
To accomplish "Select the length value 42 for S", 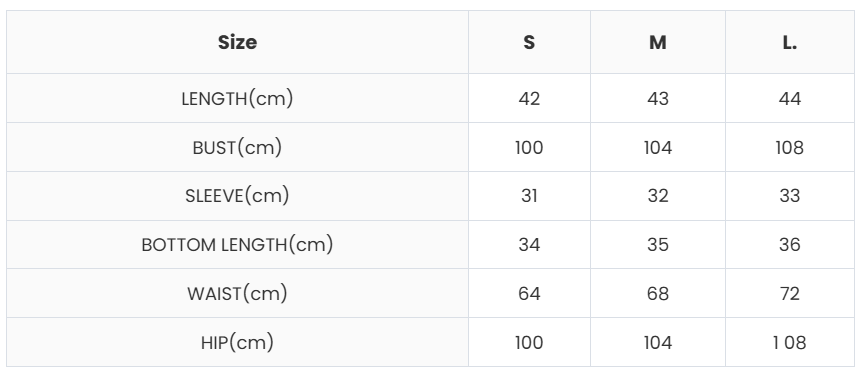I will 529,99.
